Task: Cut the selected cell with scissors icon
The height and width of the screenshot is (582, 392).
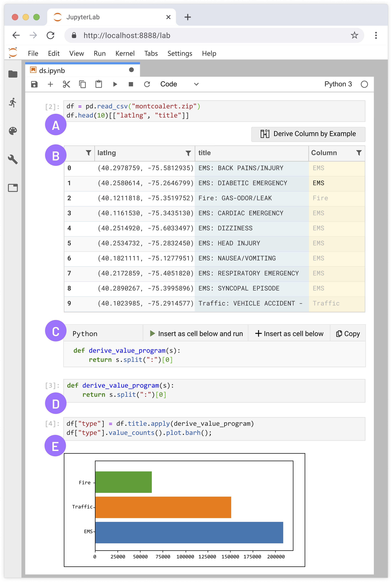Action: coord(66,84)
